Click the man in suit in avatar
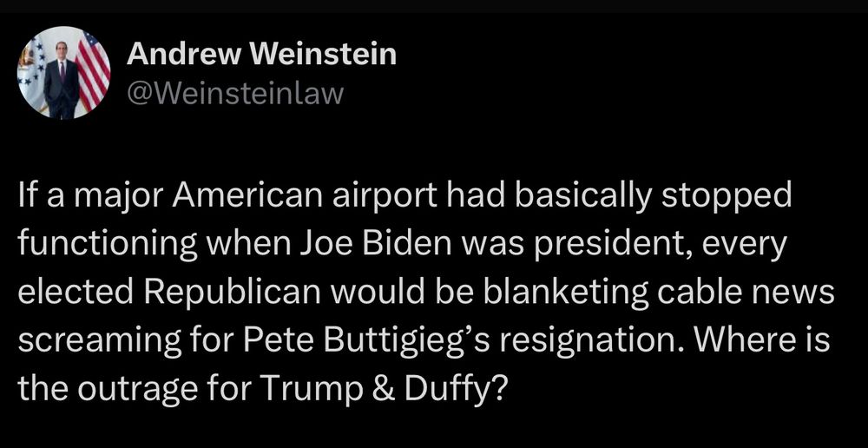The height and width of the screenshot is (448, 868). (60, 79)
